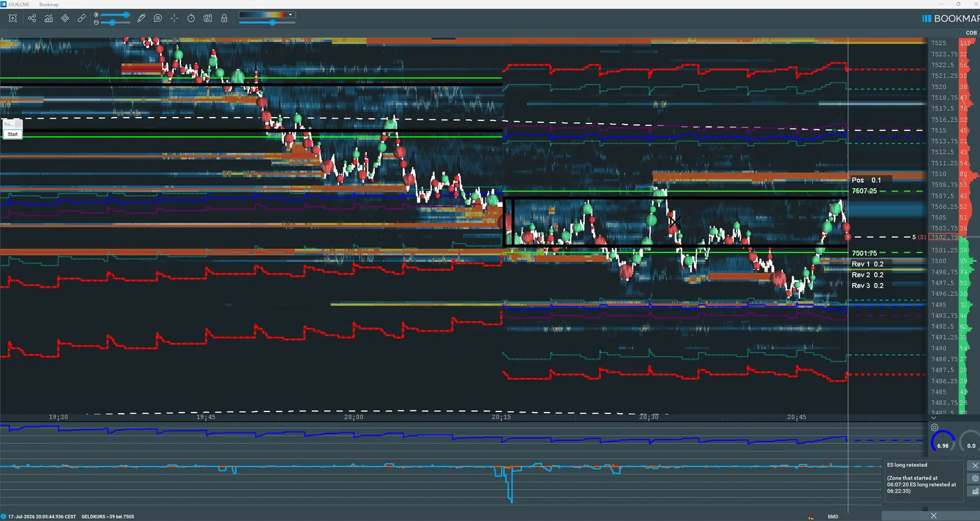Open the speech bubble notes icon

157,18
